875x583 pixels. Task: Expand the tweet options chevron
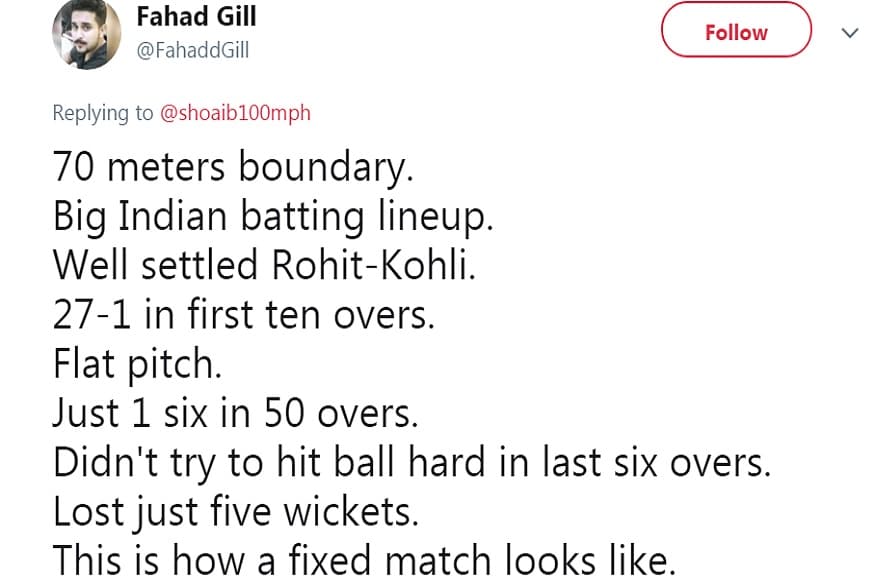point(849,33)
